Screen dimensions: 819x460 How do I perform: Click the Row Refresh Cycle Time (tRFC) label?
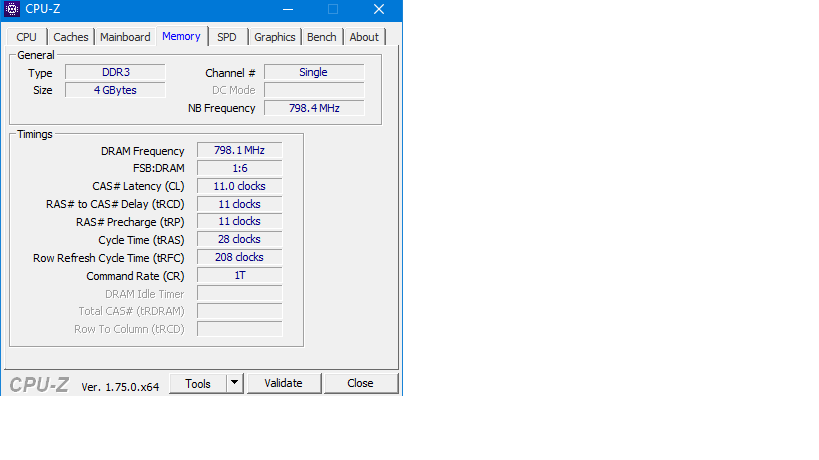[x=109, y=258]
